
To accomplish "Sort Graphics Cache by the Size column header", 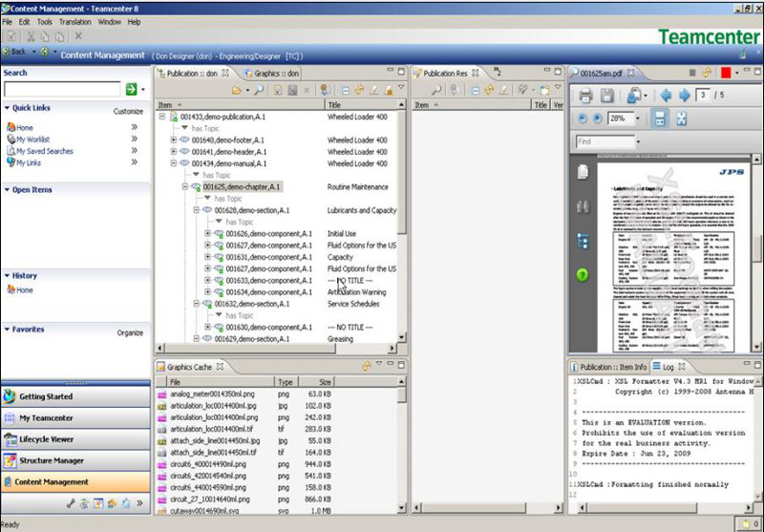I will point(316,382).
